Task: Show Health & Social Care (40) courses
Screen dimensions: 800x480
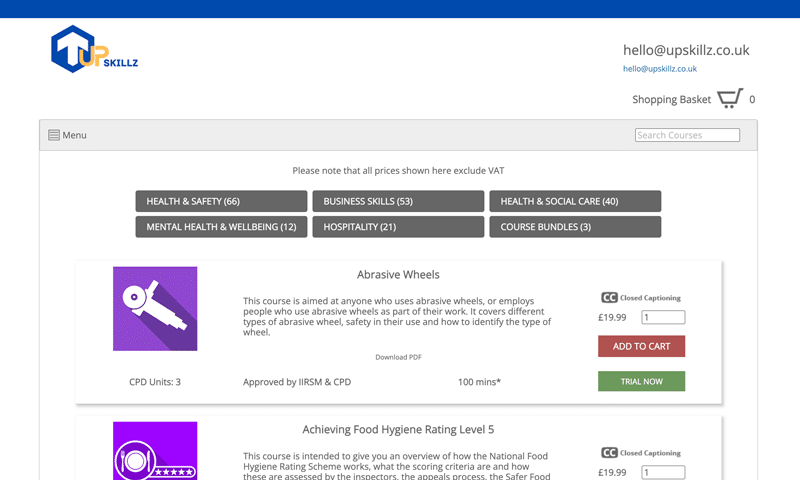Action: click(575, 201)
